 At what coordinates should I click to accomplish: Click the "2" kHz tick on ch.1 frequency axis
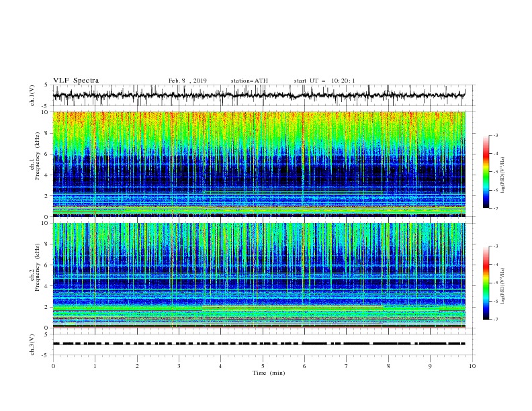click(47, 196)
